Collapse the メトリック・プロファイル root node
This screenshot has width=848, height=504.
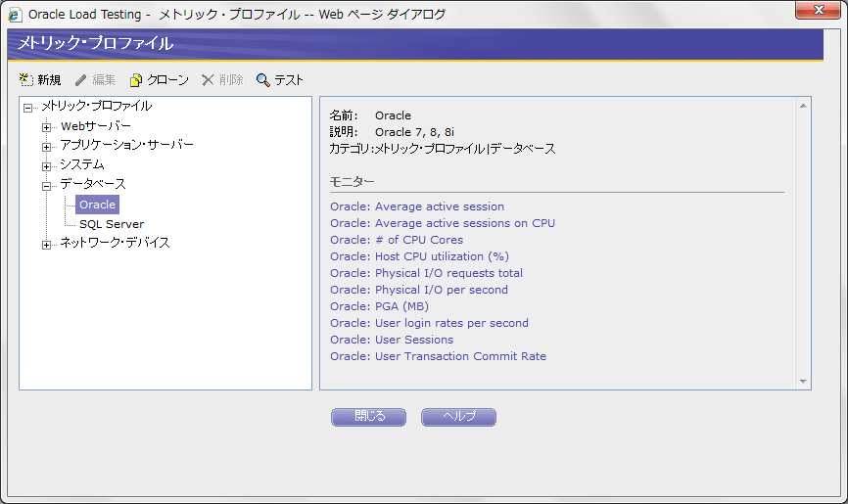point(27,109)
